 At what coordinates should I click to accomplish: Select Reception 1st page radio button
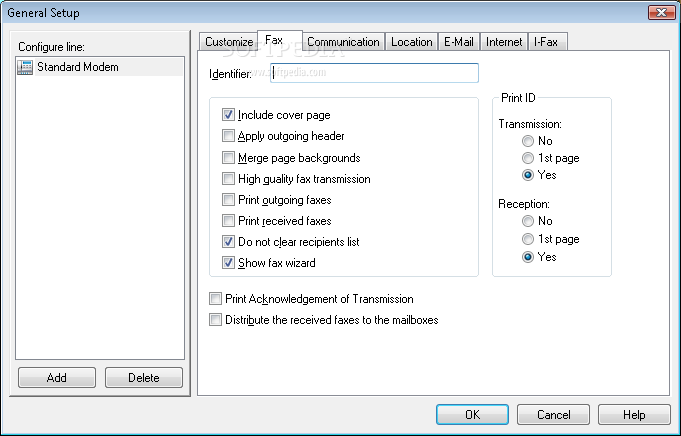(x=528, y=239)
